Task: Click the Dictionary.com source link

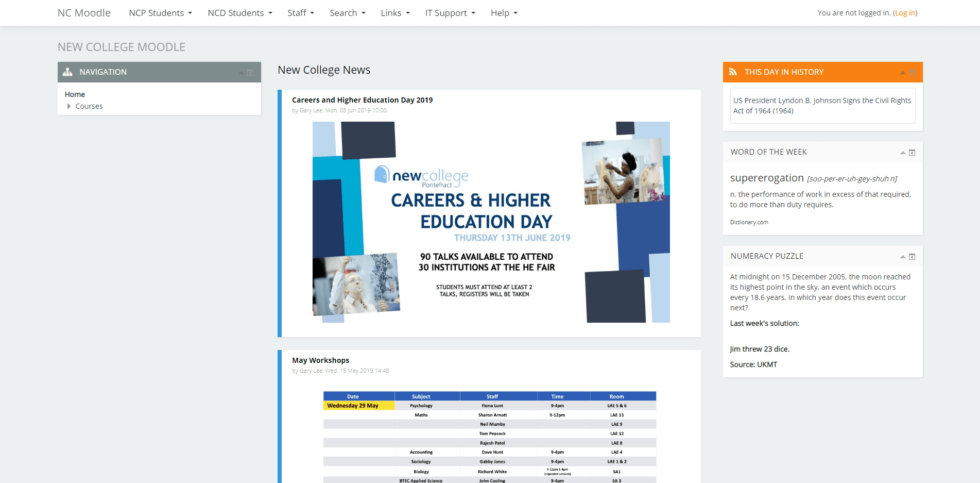Action: (749, 222)
